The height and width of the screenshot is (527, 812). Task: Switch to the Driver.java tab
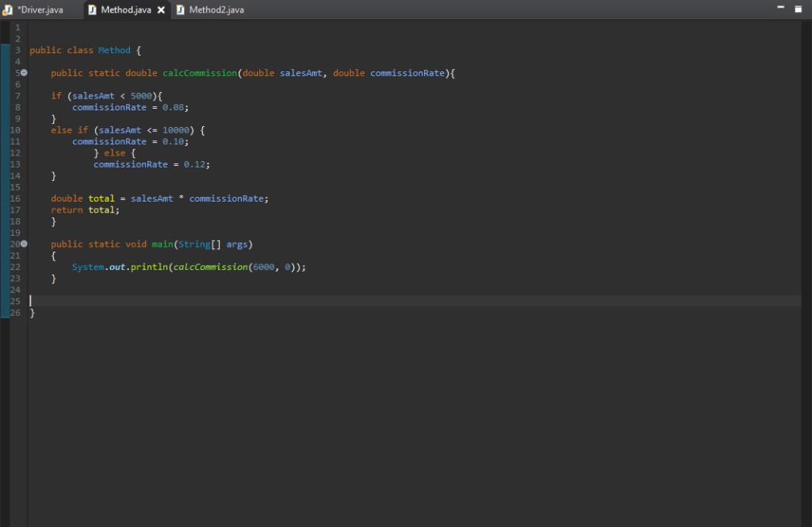(x=40, y=10)
